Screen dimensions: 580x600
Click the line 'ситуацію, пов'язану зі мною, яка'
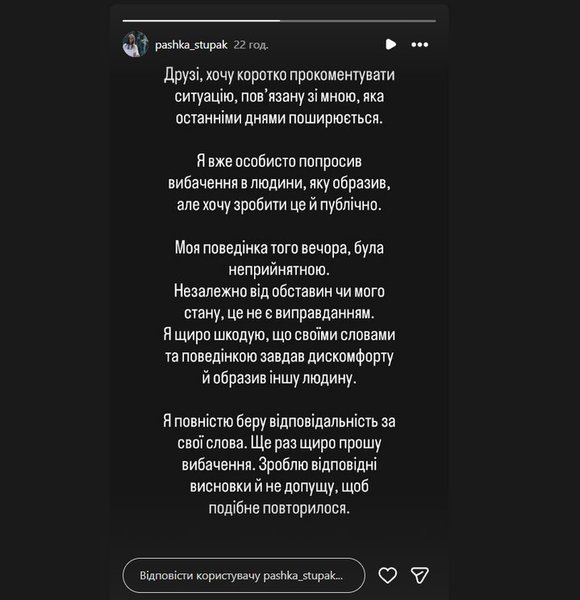pyautogui.click(x=279, y=96)
